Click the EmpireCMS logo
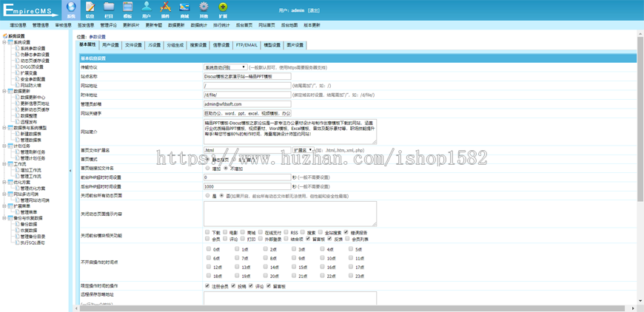 (x=32, y=10)
